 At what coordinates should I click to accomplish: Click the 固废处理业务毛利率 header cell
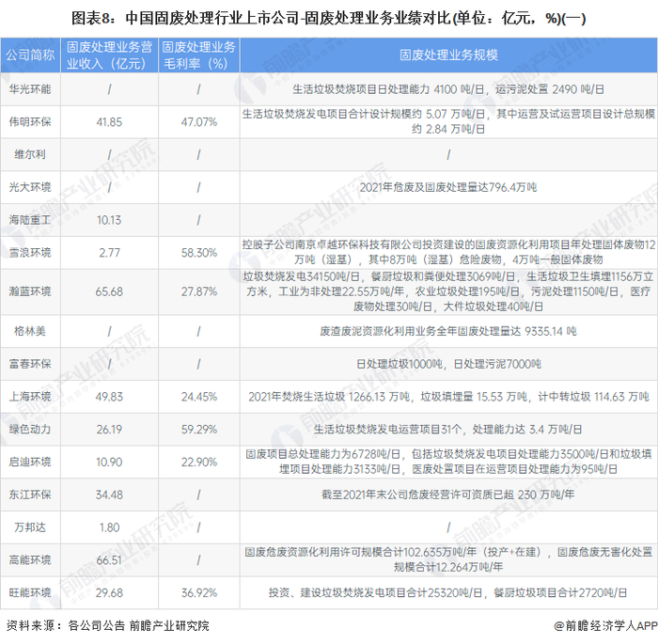(x=199, y=55)
